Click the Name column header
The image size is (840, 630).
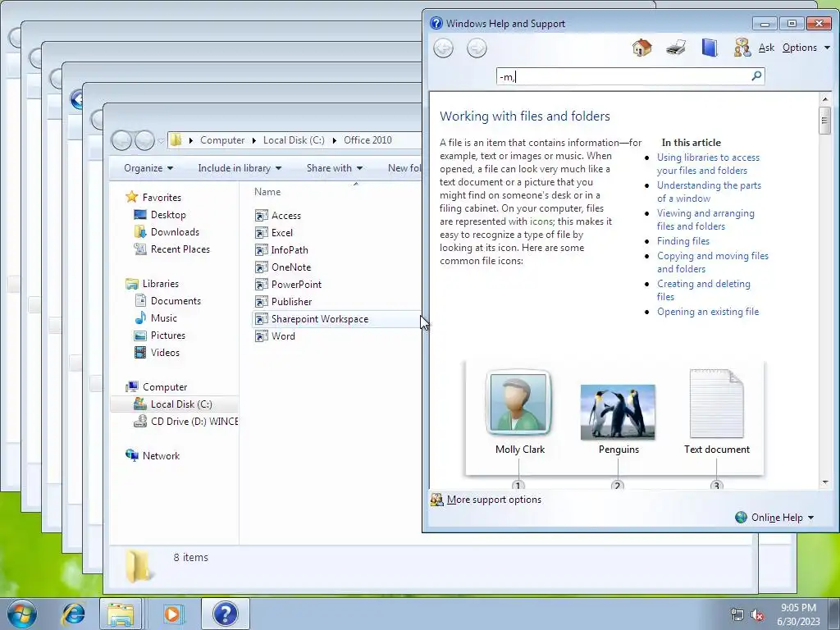tap(267, 192)
